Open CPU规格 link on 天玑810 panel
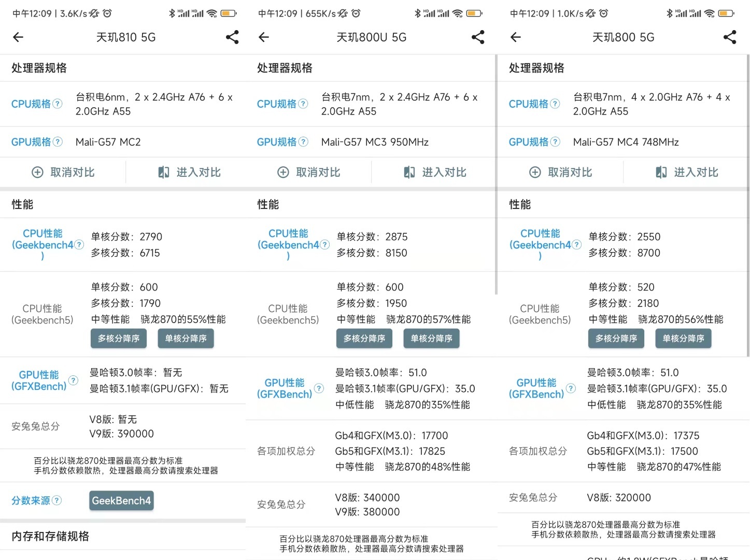Screen dimensions: 750x560 31,104
